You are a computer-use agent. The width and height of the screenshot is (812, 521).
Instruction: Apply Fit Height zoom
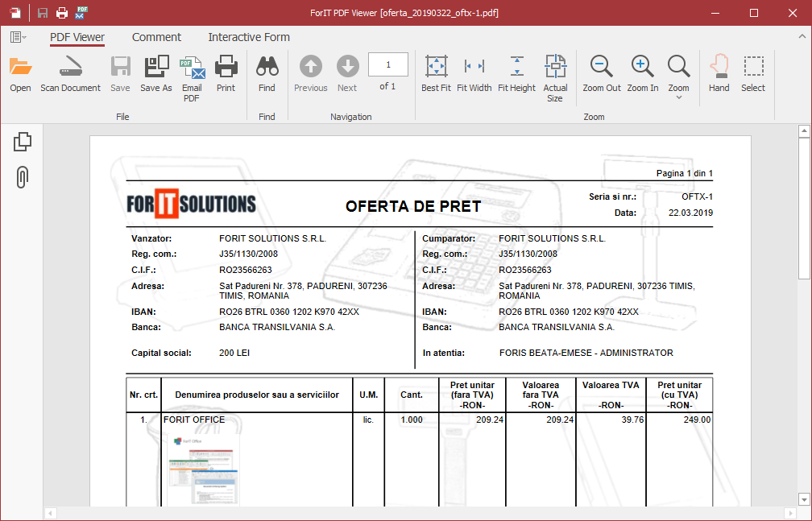pyautogui.click(x=517, y=66)
